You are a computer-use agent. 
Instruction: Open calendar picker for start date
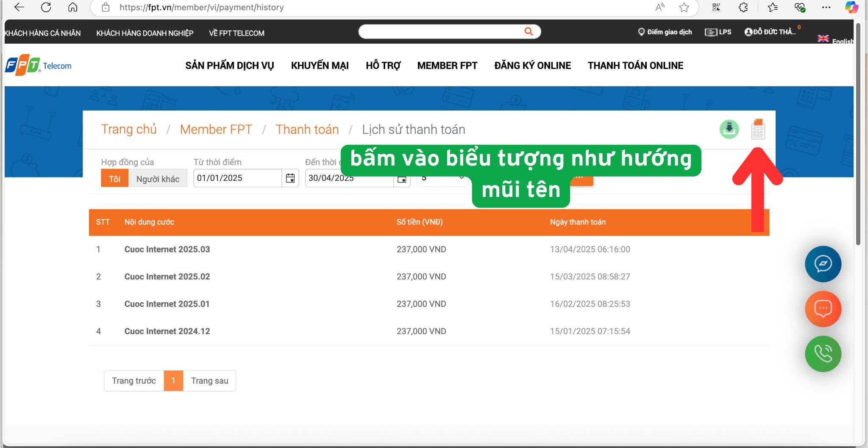[x=290, y=178]
